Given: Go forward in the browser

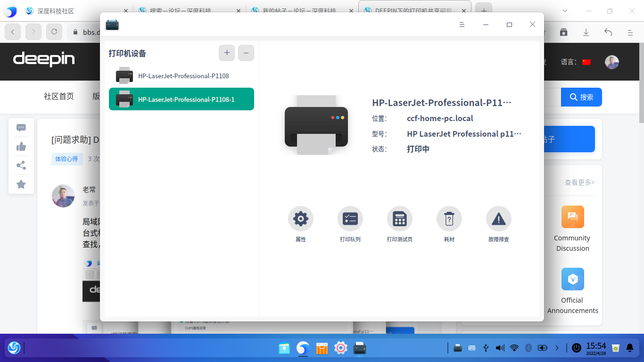Looking at the screenshot, I should [33, 32].
